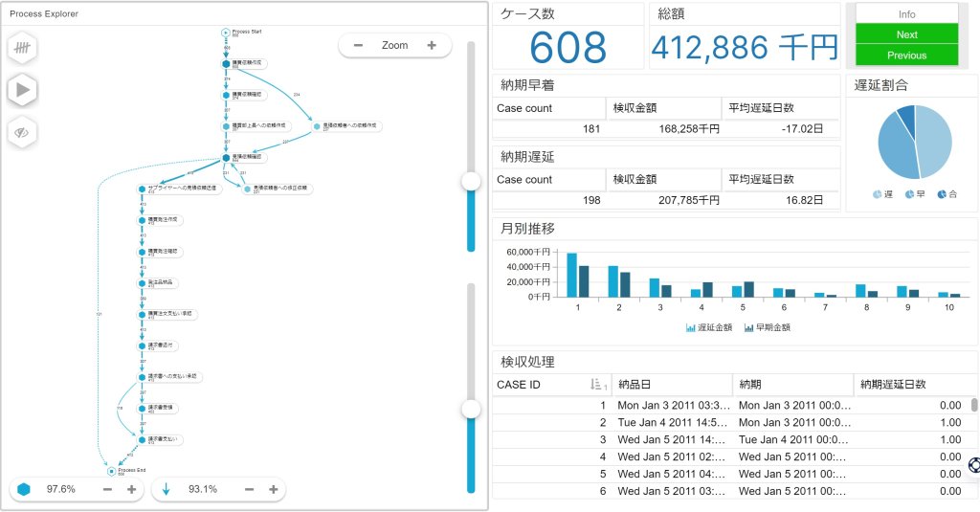This screenshot has height=512, width=980.
Task: Click the Zoom minus icon
Action: click(358, 45)
